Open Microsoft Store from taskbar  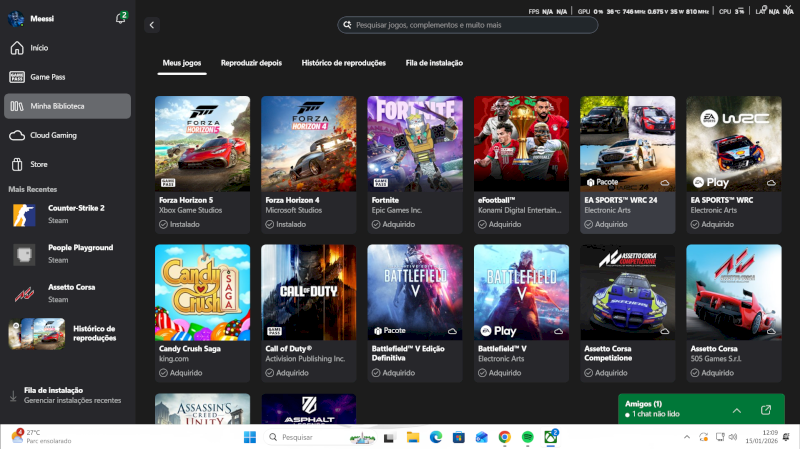pos(459,437)
